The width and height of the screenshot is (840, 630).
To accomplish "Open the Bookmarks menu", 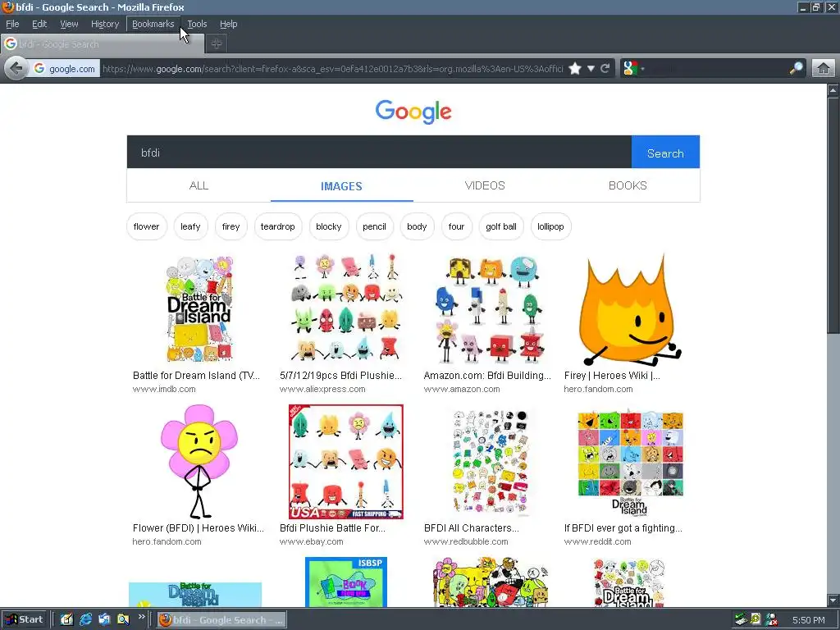I will pos(153,24).
